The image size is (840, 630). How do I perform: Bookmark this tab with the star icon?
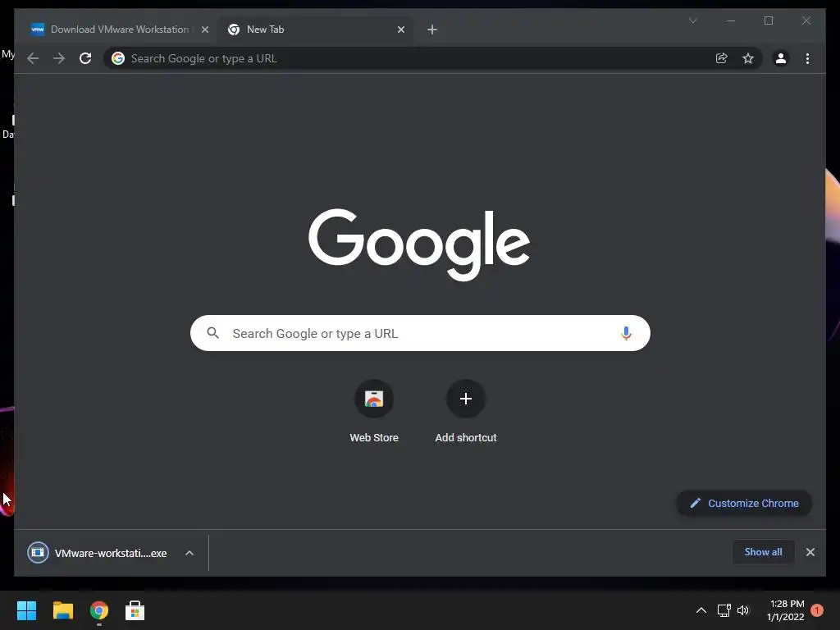pyautogui.click(x=748, y=58)
